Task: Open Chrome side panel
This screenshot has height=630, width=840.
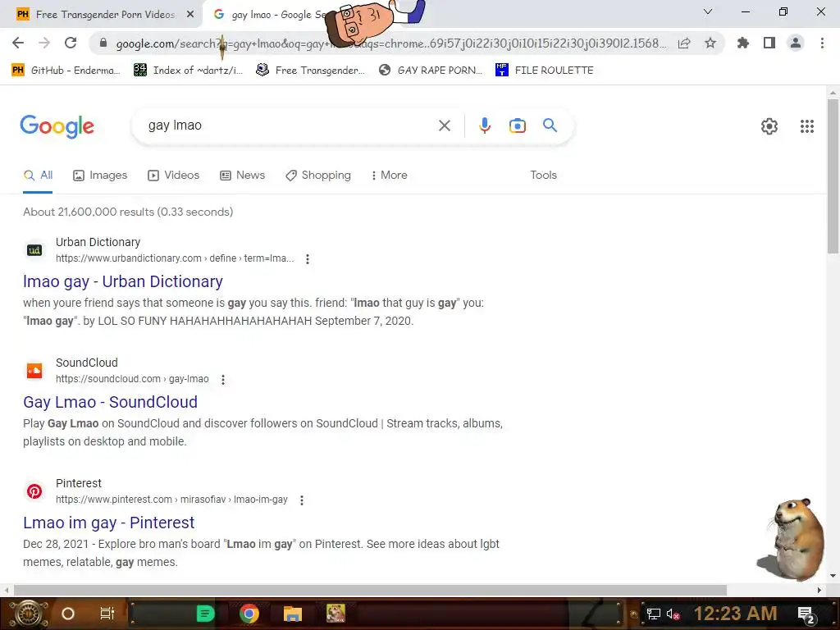Action: tap(769, 43)
